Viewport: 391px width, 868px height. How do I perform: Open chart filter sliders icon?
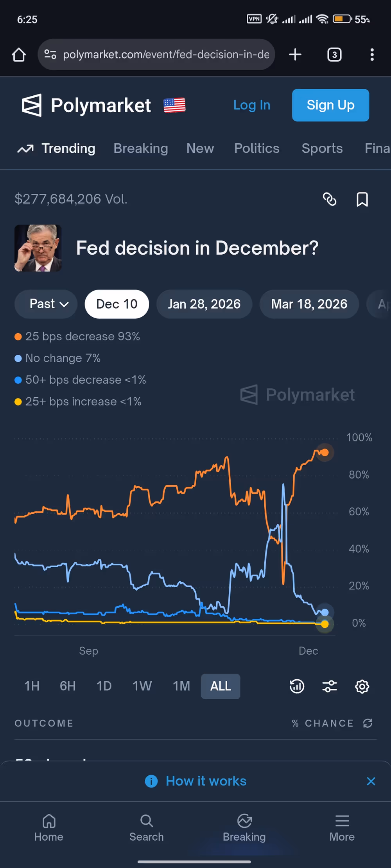click(330, 686)
